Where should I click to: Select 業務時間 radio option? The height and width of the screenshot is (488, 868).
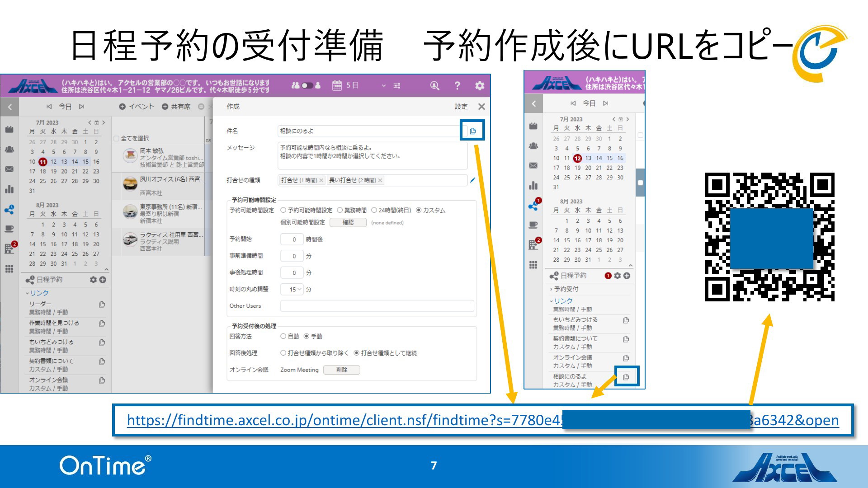click(x=340, y=210)
